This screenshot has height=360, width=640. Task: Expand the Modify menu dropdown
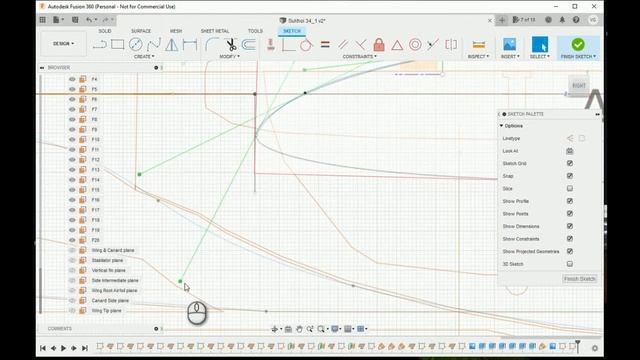point(229,56)
